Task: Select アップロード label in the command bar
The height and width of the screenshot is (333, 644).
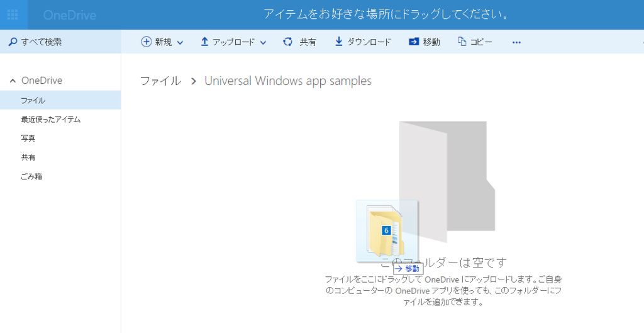Action: point(234,42)
